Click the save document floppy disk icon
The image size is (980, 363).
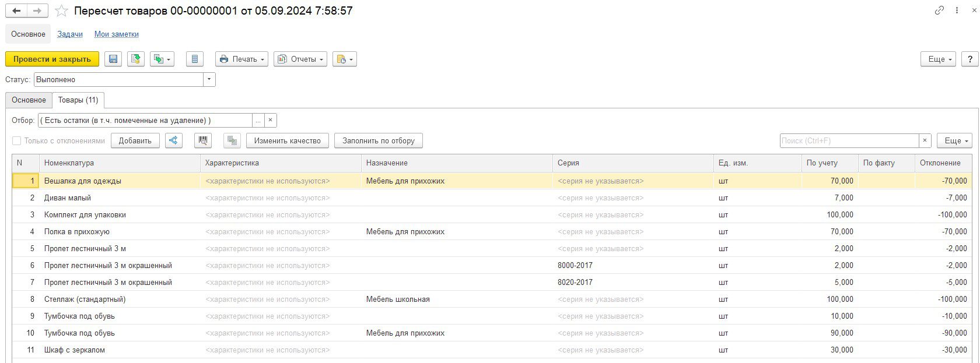[113, 59]
